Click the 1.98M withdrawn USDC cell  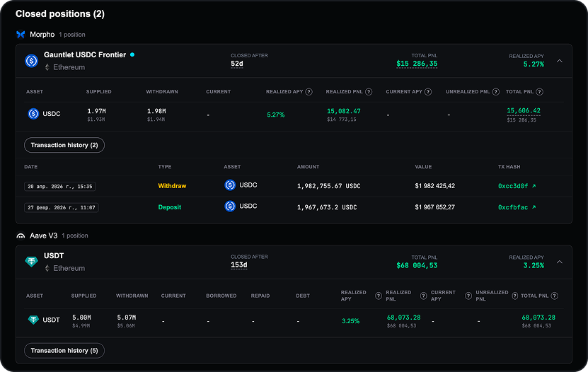coord(156,111)
